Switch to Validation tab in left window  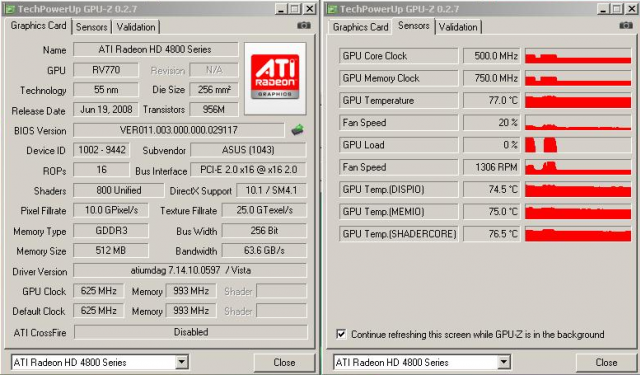pyautogui.click(x=136, y=27)
